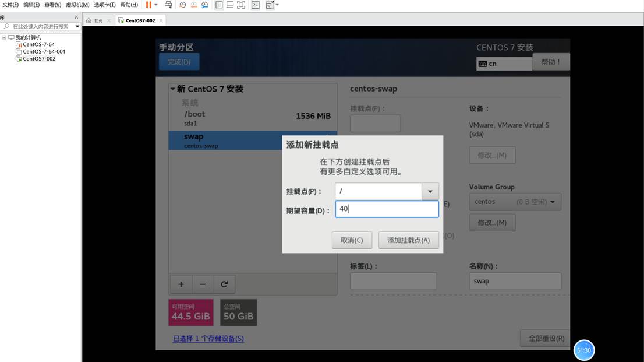
Task: Click the 帮助! help button
Action: [x=551, y=62]
